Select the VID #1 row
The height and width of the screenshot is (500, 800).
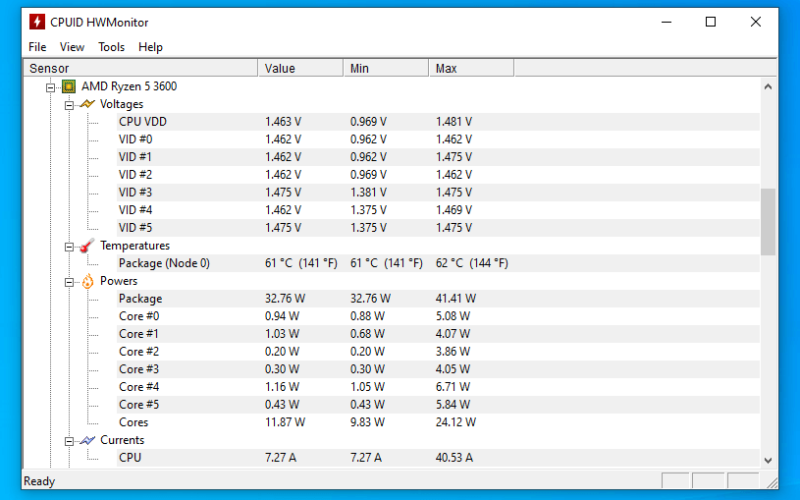tap(438, 157)
